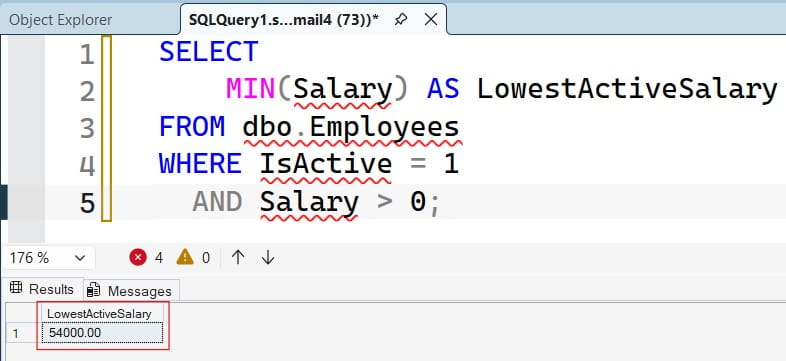Click line number 5 in the gutter
The image size is (786, 361).
[87, 204]
